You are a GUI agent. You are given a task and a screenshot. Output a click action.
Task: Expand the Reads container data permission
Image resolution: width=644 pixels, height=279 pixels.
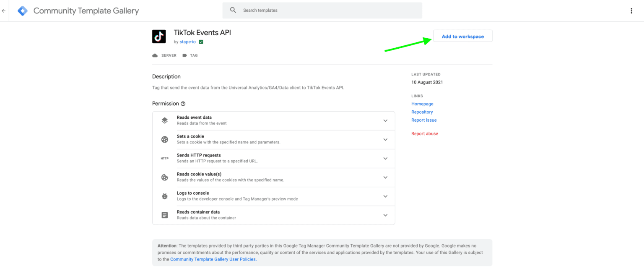(385, 215)
